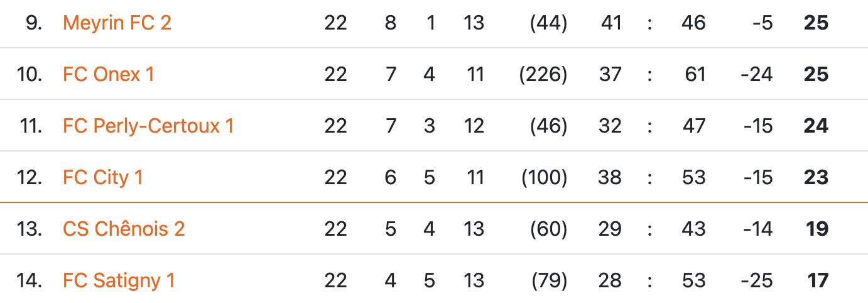Go to the FC Satigny 1 team page

119,280
